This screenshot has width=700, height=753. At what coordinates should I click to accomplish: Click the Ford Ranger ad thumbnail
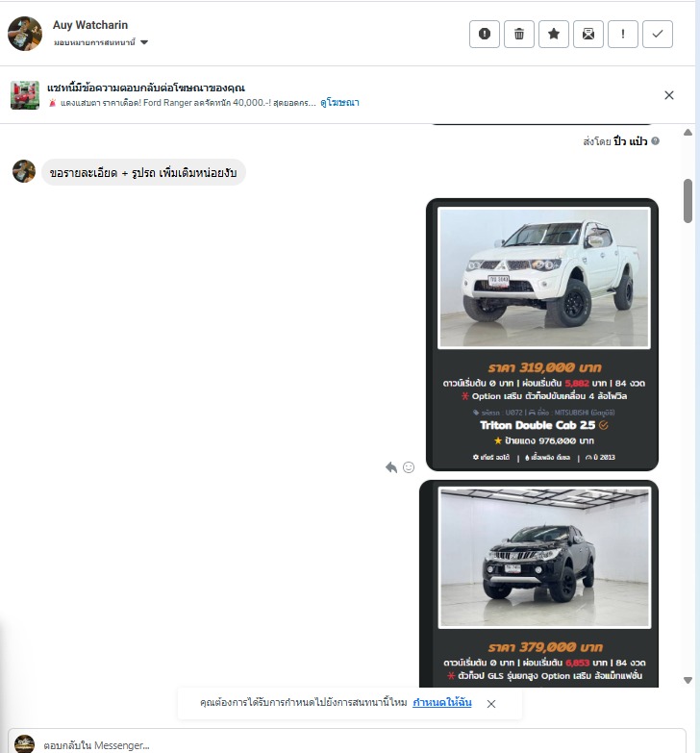tap(25, 95)
